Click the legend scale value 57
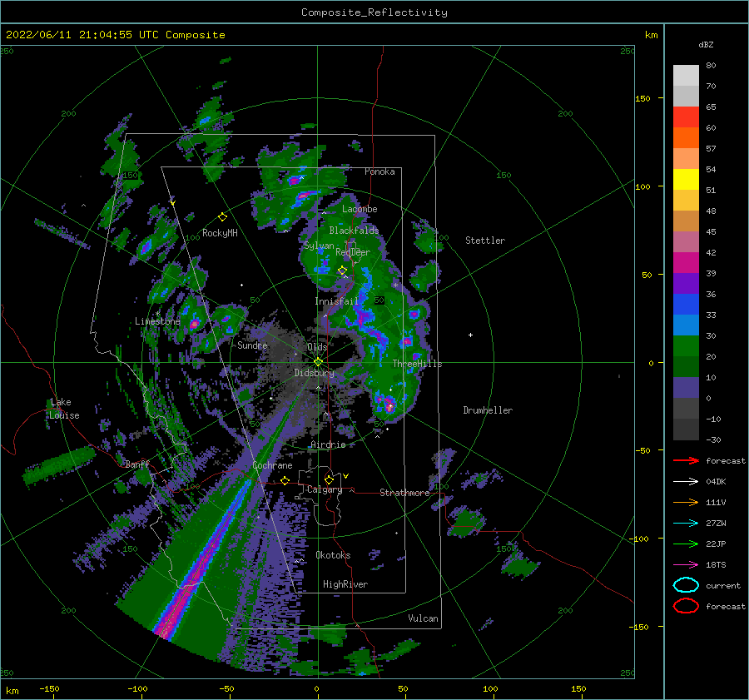The width and height of the screenshot is (749, 700). point(711,149)
